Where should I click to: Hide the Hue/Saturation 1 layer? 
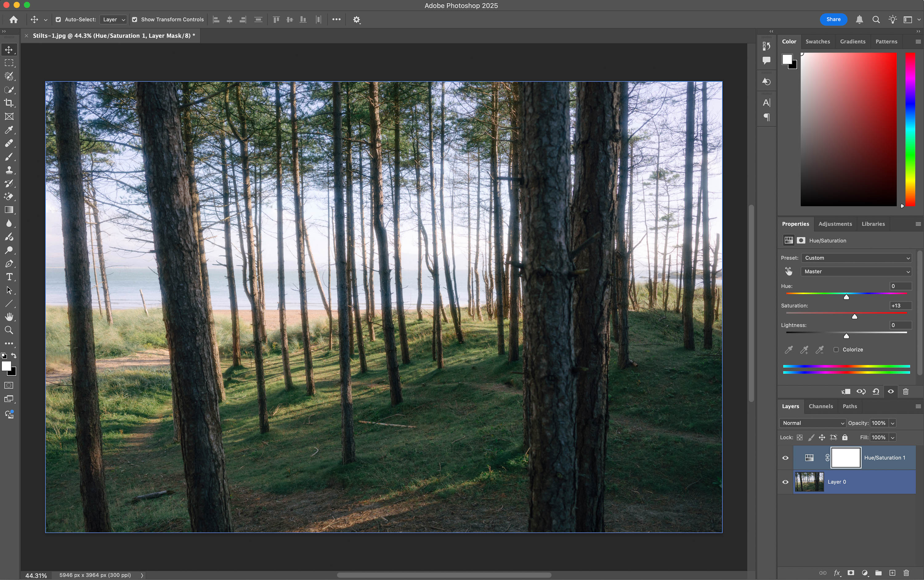(x=785, y=458)
